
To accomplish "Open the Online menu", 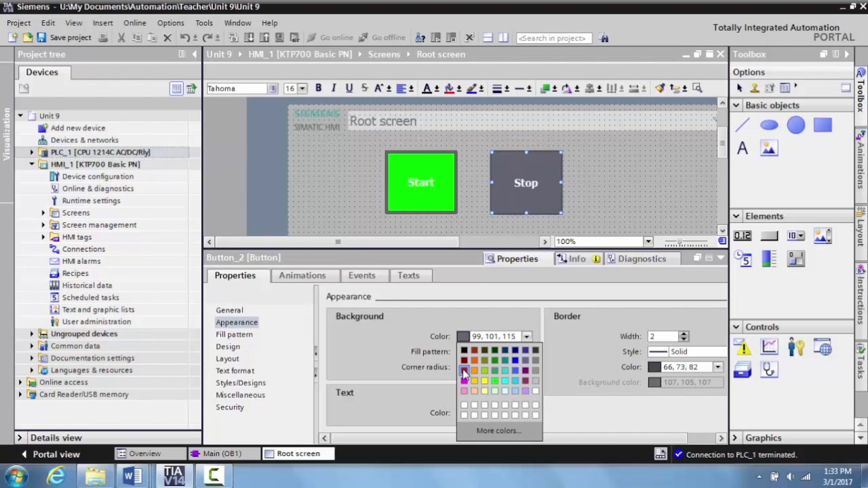I will point(134,23).
